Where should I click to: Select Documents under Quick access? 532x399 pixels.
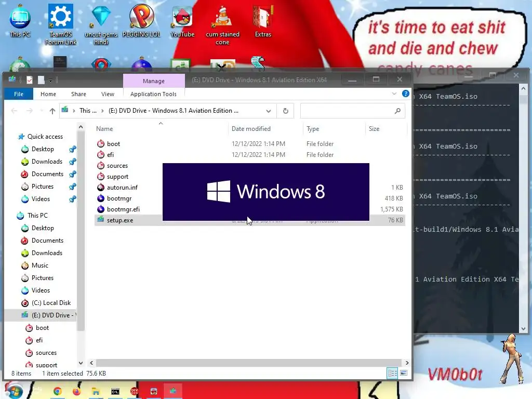[47, 174]
